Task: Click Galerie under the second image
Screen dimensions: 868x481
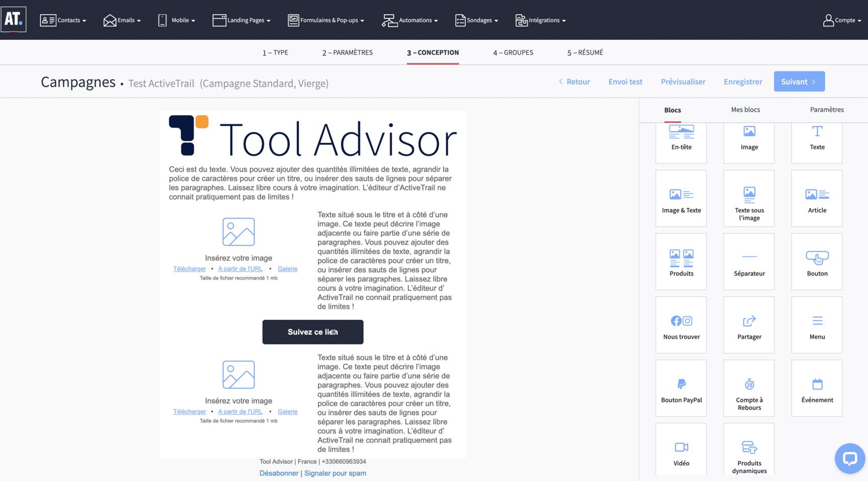Action: point(287,412)
